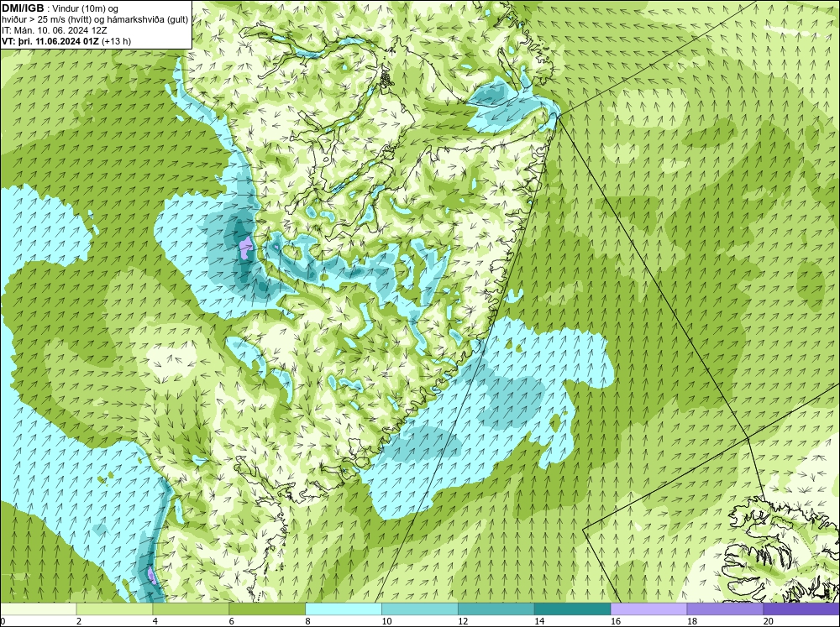840x627 pixels.
Task: Click the 'IT: Mán. 10. 06. 2024 12Z' line
Action: 54,30
